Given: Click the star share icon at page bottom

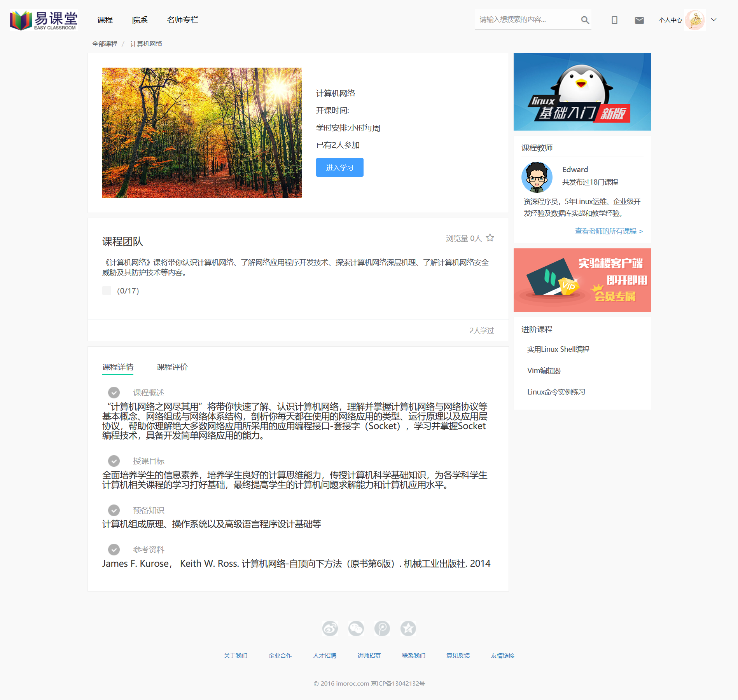Looking at the screenshot, I should (408, 628).
